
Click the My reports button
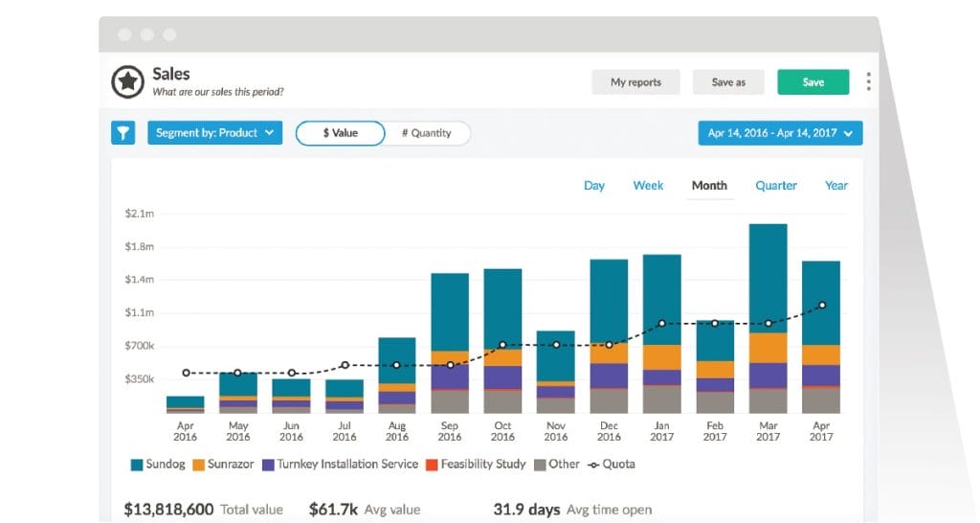pos(635,82)
